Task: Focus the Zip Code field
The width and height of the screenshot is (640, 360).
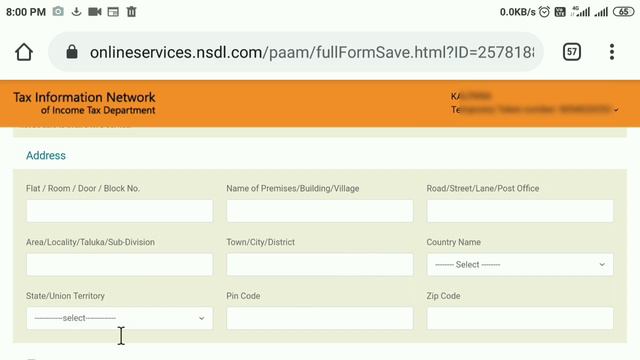Action: 520,318
